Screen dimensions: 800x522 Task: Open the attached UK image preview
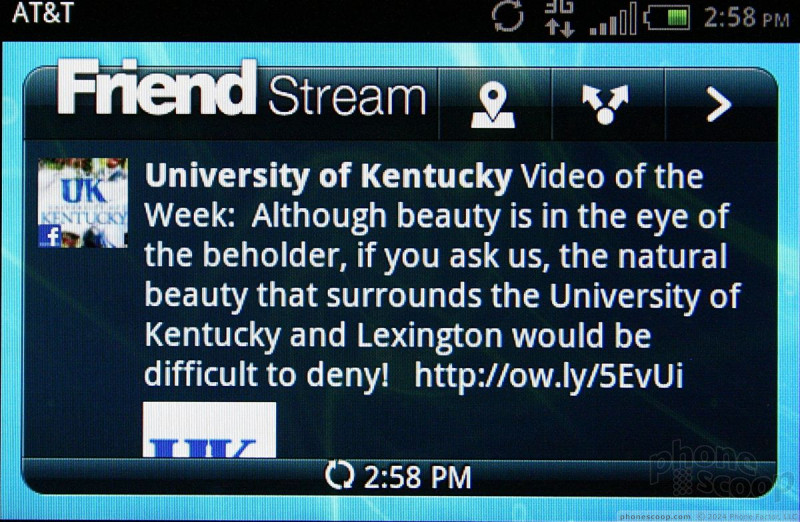tap(209, 429)
